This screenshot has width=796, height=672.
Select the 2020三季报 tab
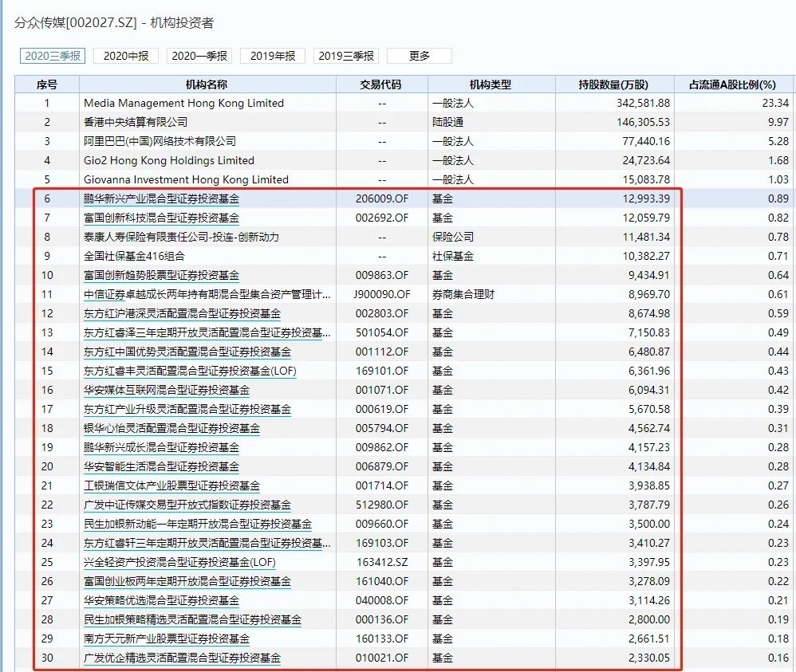tap(53, 56)
